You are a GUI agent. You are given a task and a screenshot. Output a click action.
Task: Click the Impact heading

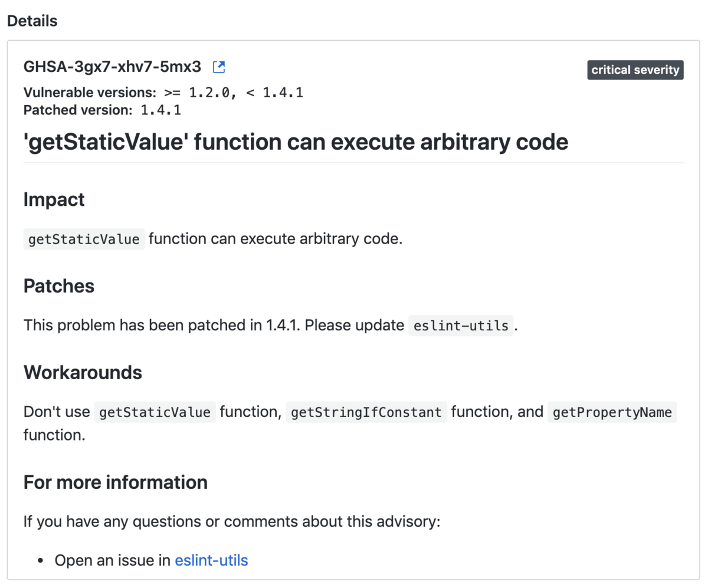pyautogui.click(x=54, y=199)
